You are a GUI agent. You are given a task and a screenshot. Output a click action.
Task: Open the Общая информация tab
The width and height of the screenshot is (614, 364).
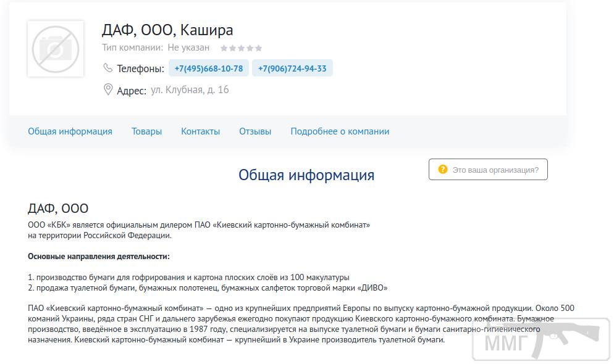70,131
